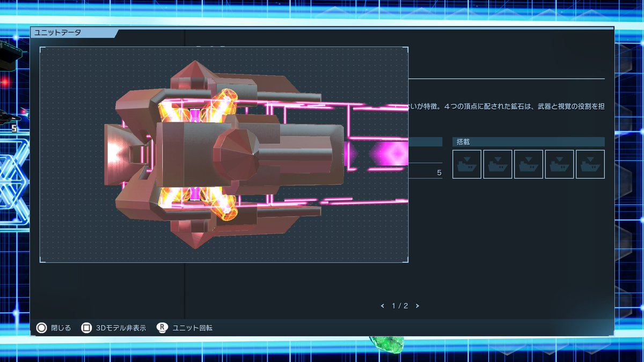Image resolution: width=644 pixels, height=362 pixels.
Task: Click the square button icon for 3D model
Action: click(x=86, y=328)
